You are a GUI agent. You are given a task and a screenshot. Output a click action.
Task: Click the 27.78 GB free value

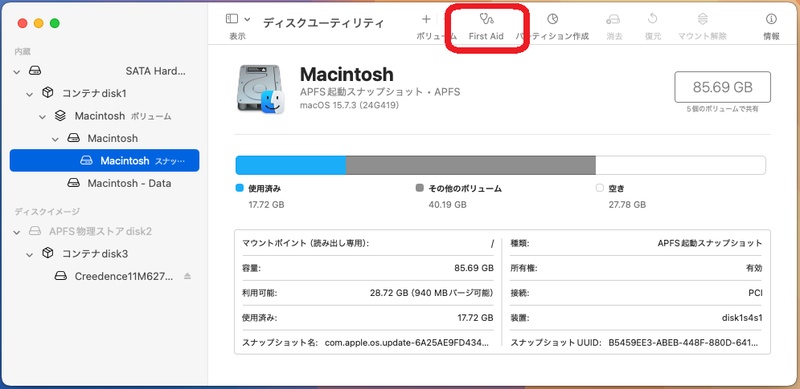627,205
